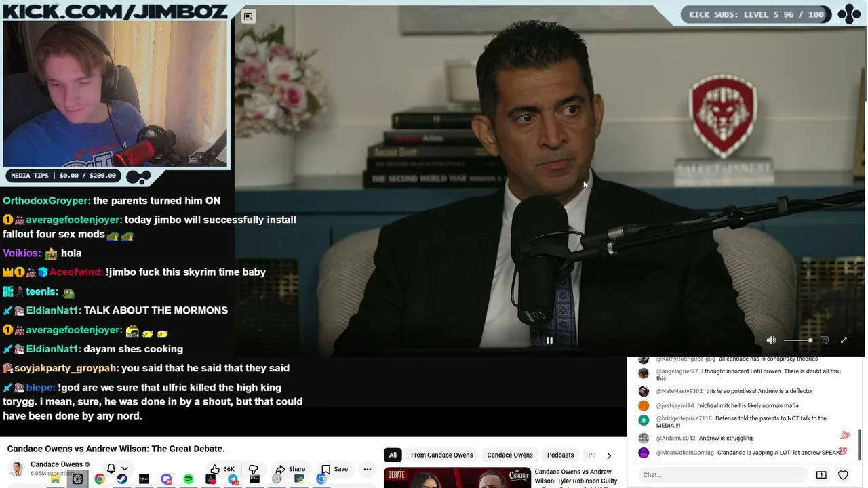Click the video title 'The Great Debate' text
Image resolution: width=868 pixels, height=488 pixels.
pyautogui.click(x=188, y=449)
